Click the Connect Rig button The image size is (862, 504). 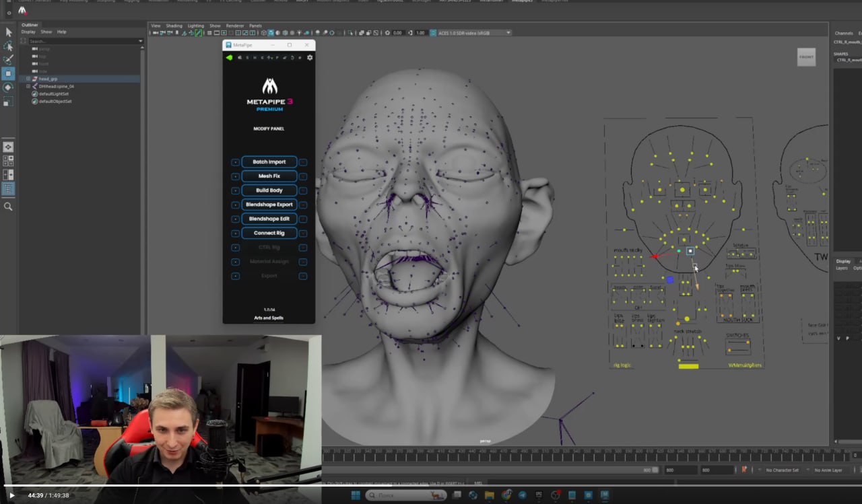(x=269, y=233)
